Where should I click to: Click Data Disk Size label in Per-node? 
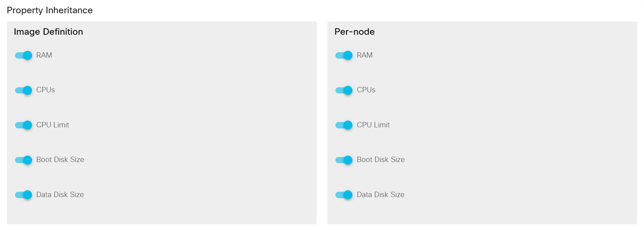381,195
